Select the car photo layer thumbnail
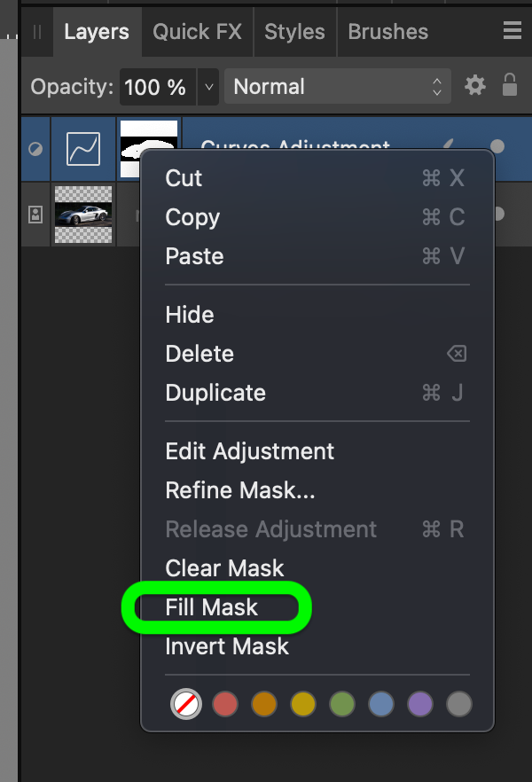This screenshot has height=782, width=532. pyautogui.click(x=83, y=215)
